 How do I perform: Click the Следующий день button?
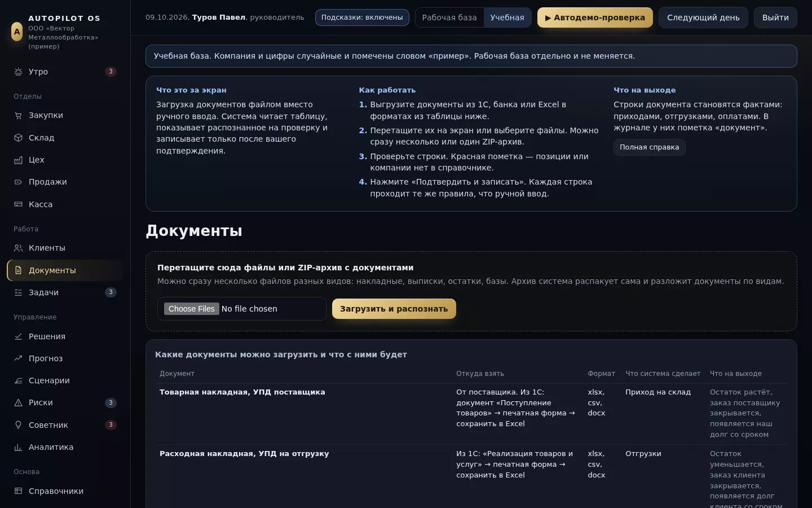click(x=703, y=17)
